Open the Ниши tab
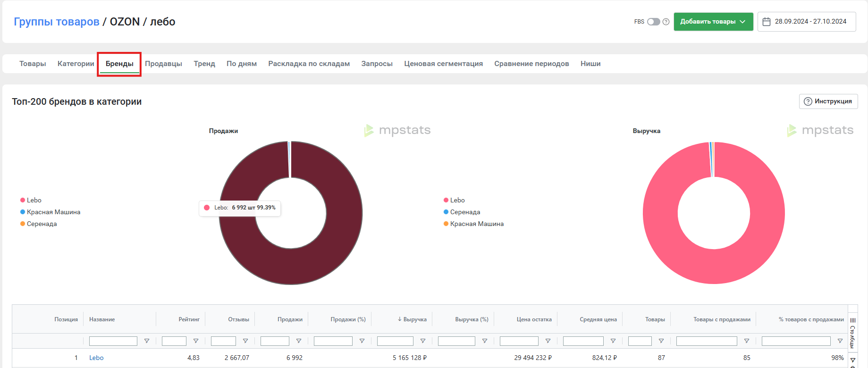This screenshot has width=868, height=368. (590, 64)
